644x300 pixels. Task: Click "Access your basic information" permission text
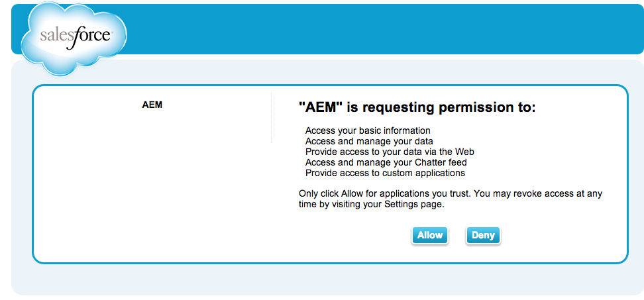tap(368, 130)
